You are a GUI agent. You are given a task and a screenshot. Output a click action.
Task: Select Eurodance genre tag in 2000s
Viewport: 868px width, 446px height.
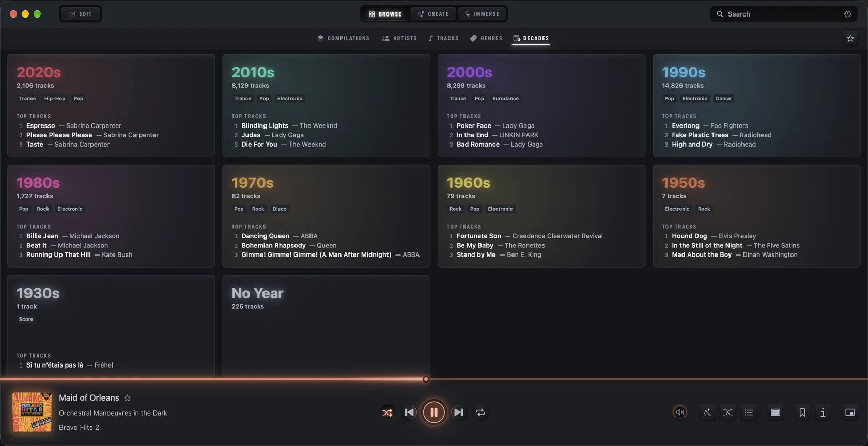[506, 99]
